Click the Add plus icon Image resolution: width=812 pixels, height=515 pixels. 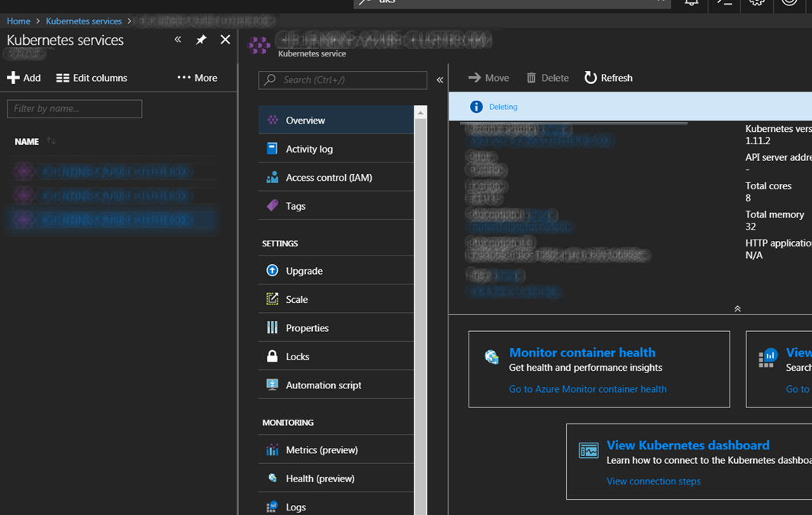pos(13,78)
